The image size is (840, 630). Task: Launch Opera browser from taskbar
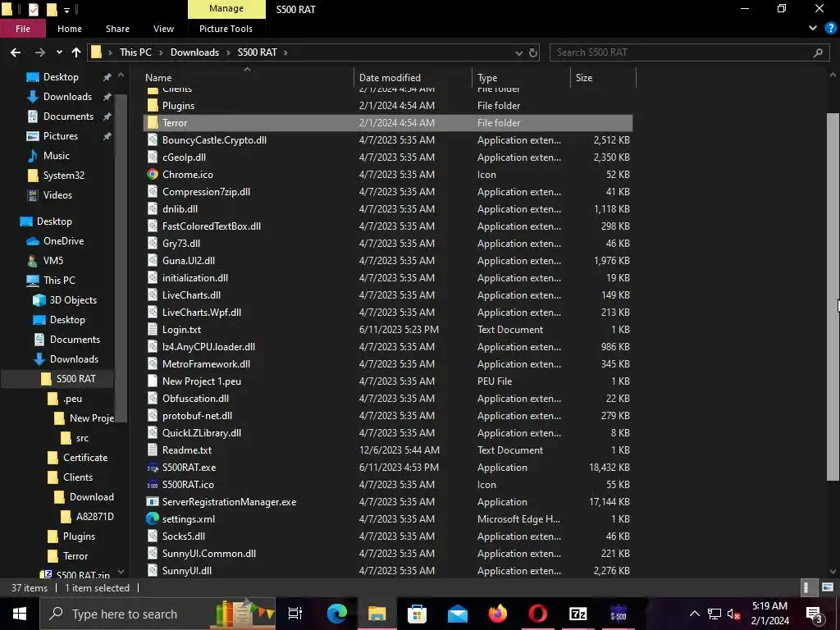[538, 614]
